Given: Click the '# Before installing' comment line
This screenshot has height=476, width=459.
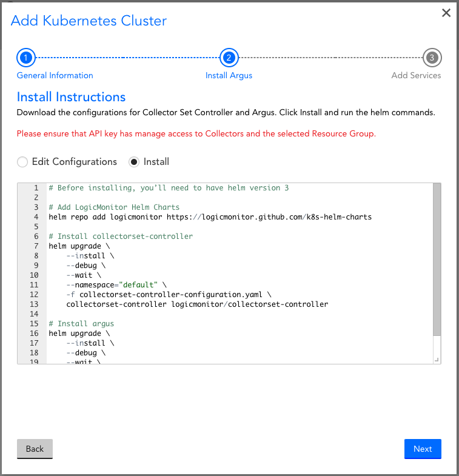Looking at the screenshot, I should coord(169,188).
